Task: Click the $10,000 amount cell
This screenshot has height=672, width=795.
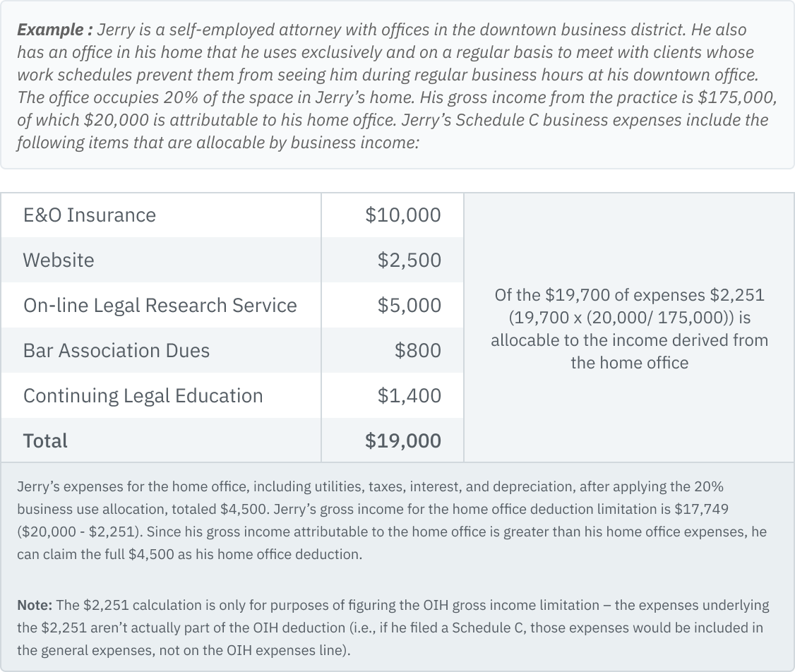Action: (x=402, y=215)
